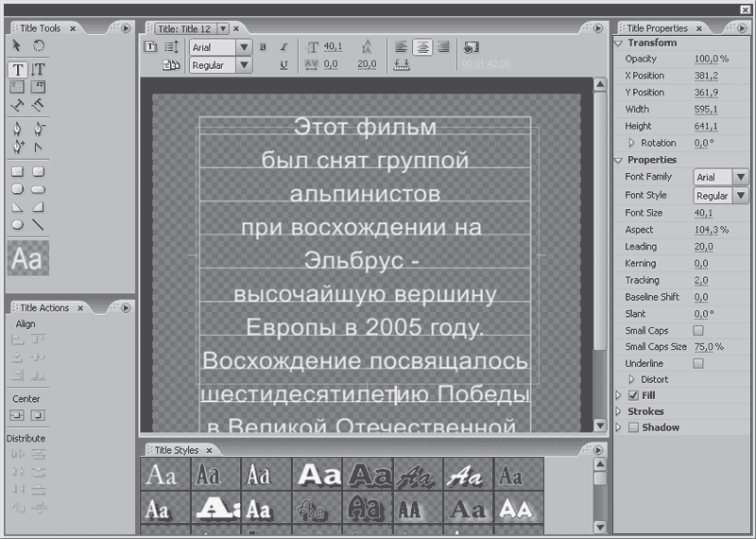The image size is (756, 539).
Task: Select the Area Type tool
Action: [17, 87]
